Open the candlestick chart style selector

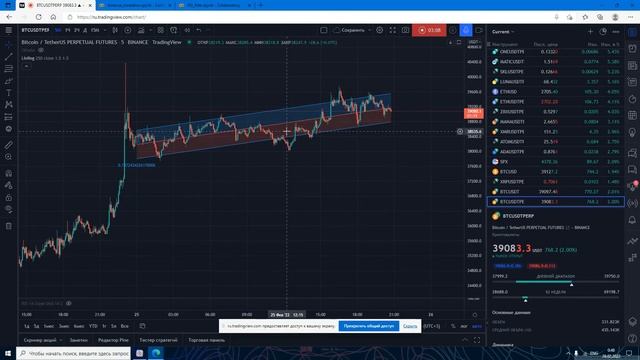tap(115, 30)
